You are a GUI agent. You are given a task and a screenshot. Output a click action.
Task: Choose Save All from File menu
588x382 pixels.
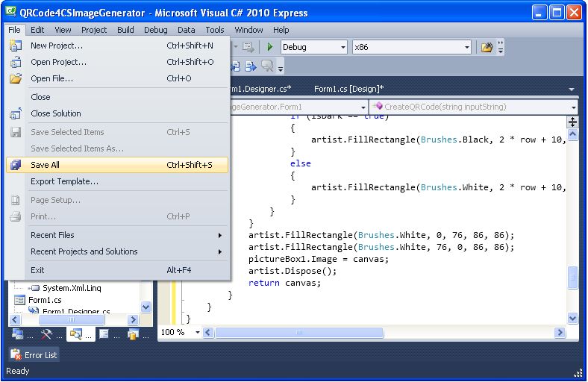116,165
